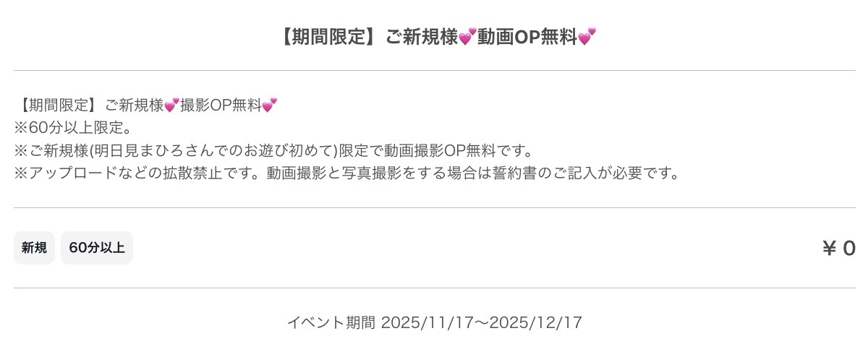This screenshot has width=868, height=357.
Task: Click the 新規 tag badge
Action: tap(34, 248)
